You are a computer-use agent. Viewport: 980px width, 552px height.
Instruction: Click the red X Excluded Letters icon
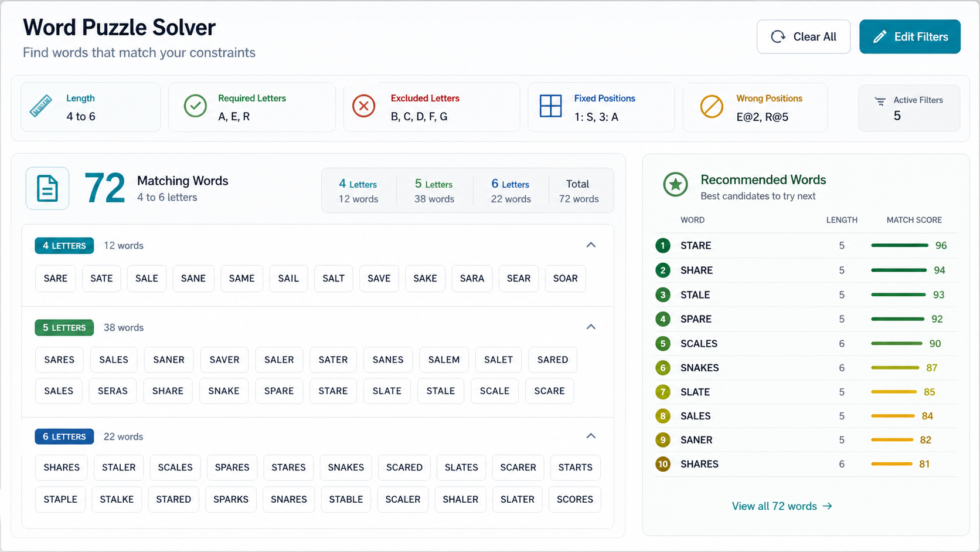(x=364, y=106)
